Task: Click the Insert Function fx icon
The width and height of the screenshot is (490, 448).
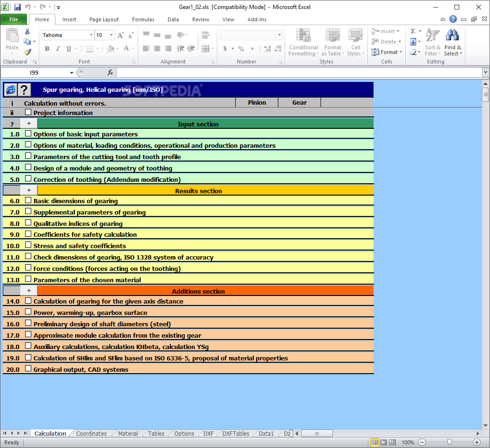Action: (x=110, y=72)
